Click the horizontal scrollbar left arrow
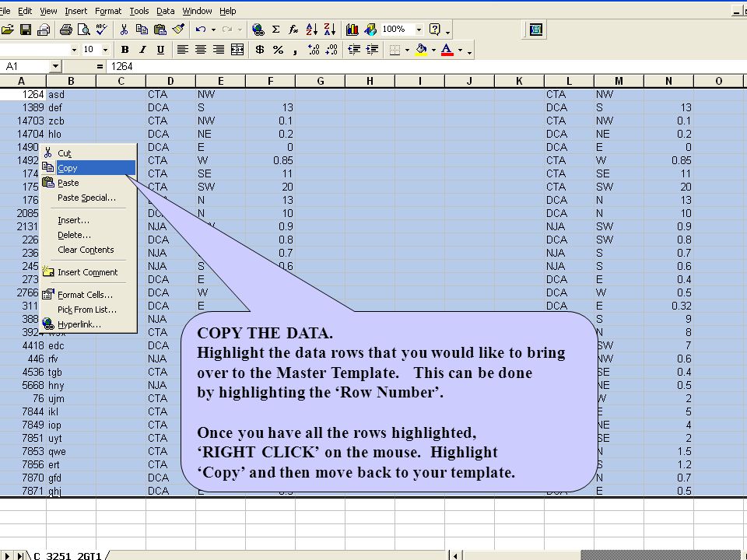The height and width of the screenshot is (560, 747). (455, 555)
